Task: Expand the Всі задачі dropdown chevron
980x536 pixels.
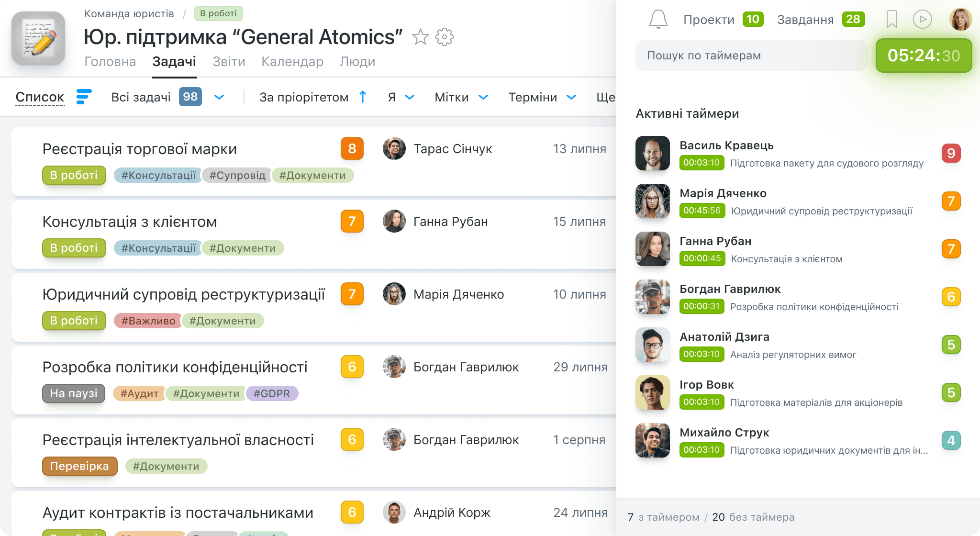Action: [x=219, y=97]
